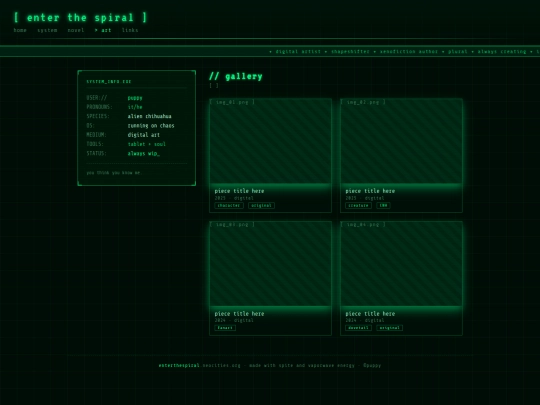Open the system nav link
This screenshot has width=540, height=405.
47,30
